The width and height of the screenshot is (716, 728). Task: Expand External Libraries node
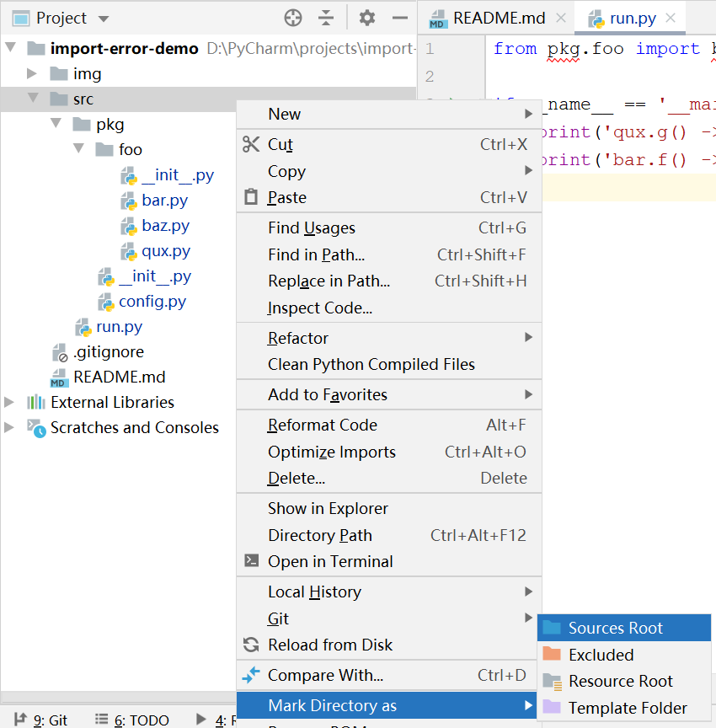coord(8,402)
